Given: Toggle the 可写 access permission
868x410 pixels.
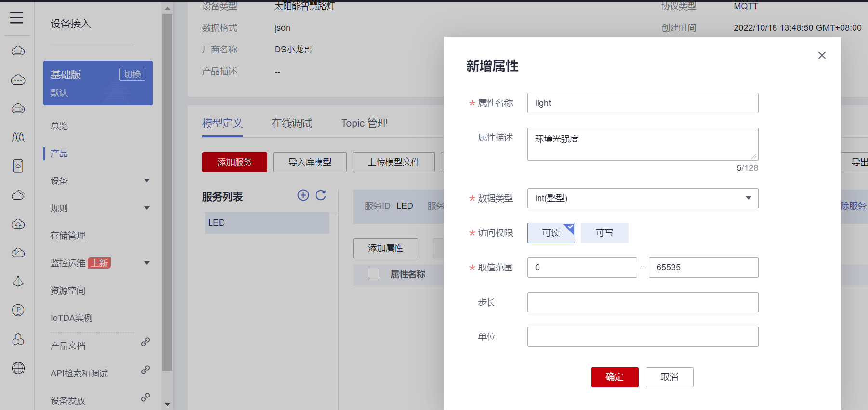Looking at the screenshot, I should pyautogui.click(x=604, y=233).
